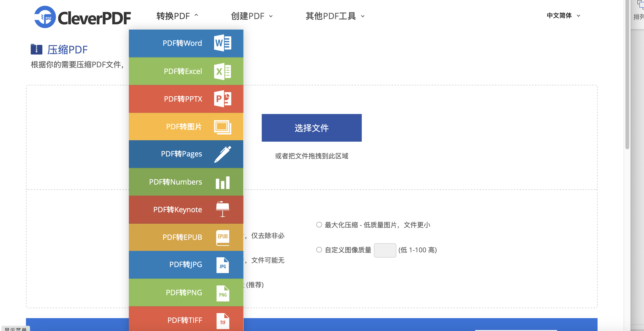
Task: Open the PDF转Keynote converter
Action: point(186,210)
